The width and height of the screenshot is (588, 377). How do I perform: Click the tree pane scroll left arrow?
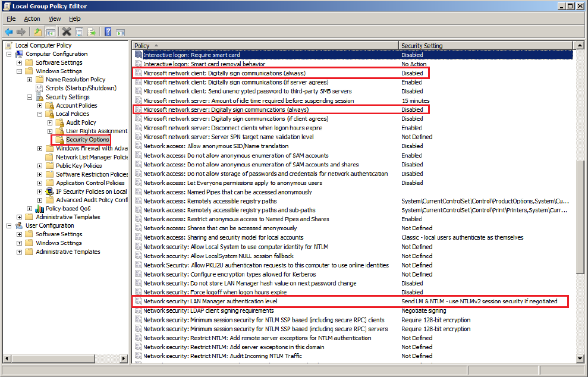[7, 359]
